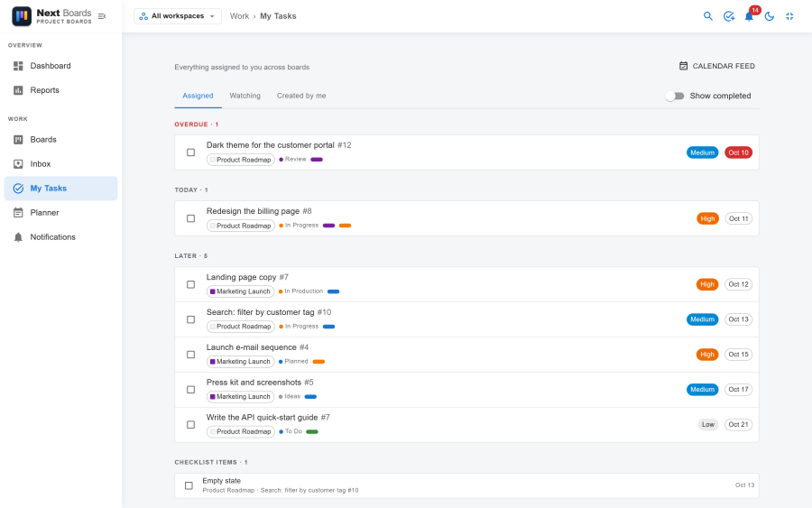Open task title Redesign the billing page

point(253,211)
